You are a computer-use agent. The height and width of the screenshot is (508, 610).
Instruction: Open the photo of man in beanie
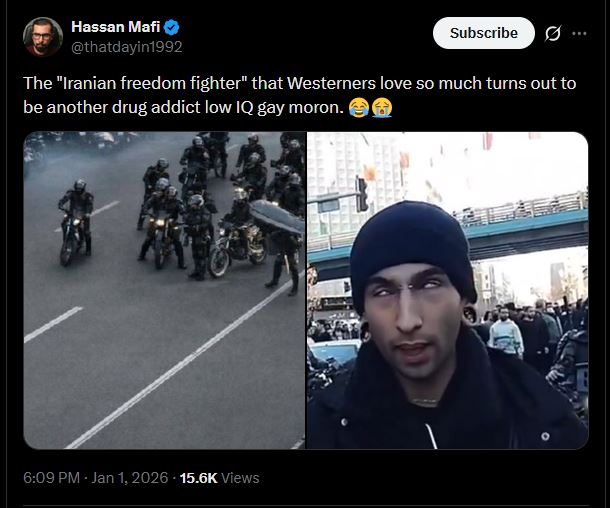447,290
